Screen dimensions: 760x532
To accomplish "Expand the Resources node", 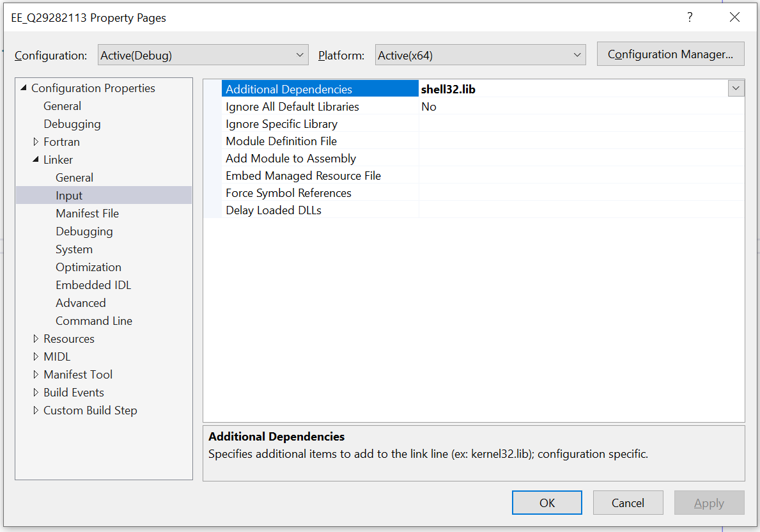I will click(35, 338).
